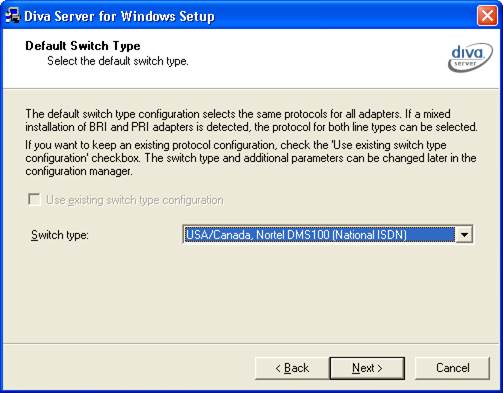Screen dimensions: 503x393
Task: Open the Switch type dropdown arrow
Action: tap(464, 235)
